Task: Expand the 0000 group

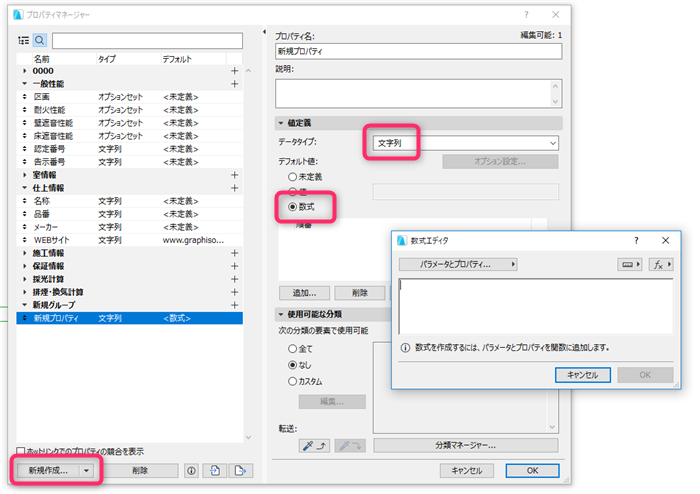Action: [24, 71]
